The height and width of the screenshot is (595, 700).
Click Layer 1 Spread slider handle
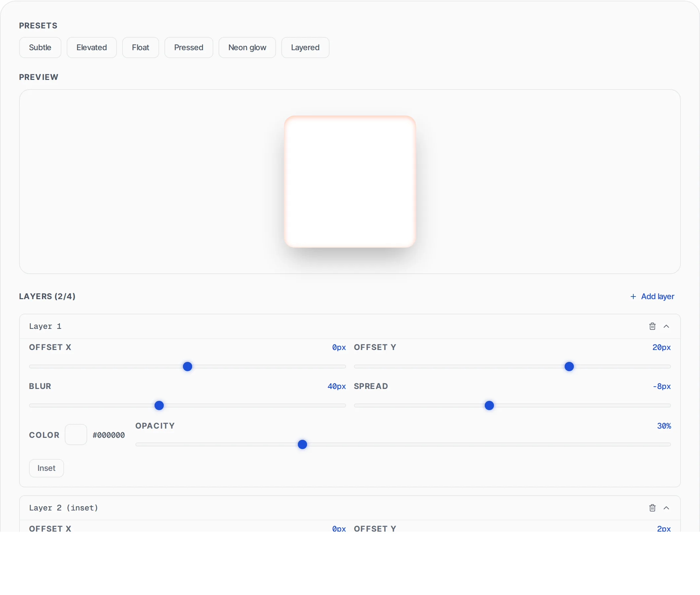489,405
